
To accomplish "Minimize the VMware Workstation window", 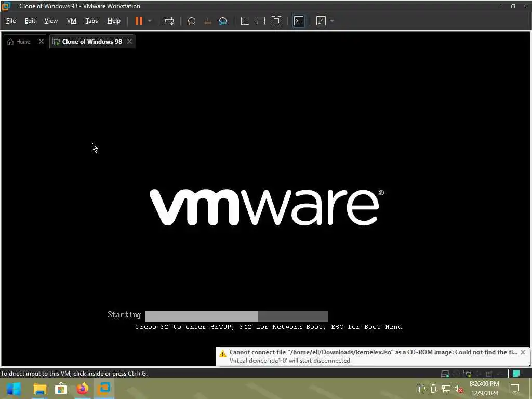I will (501, 6).
